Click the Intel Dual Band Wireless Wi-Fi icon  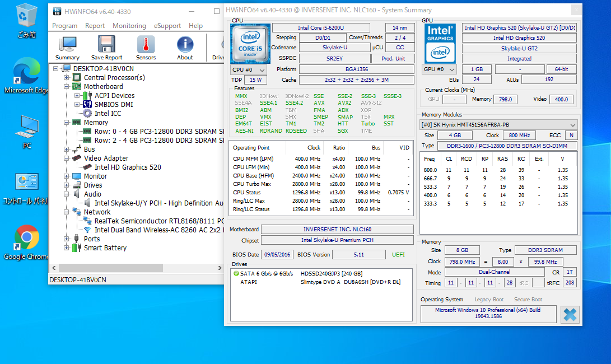pyautogui.click(x=87, y=230)
